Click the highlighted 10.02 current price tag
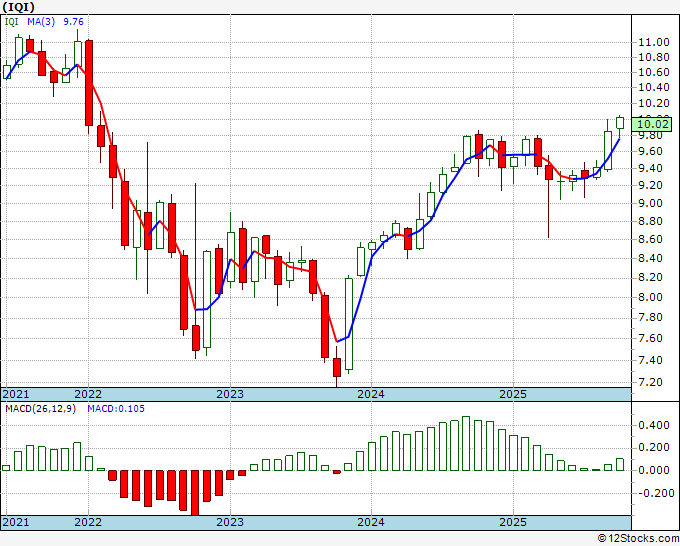The width and height of the screenshot is (680, 546). point(653,124)
